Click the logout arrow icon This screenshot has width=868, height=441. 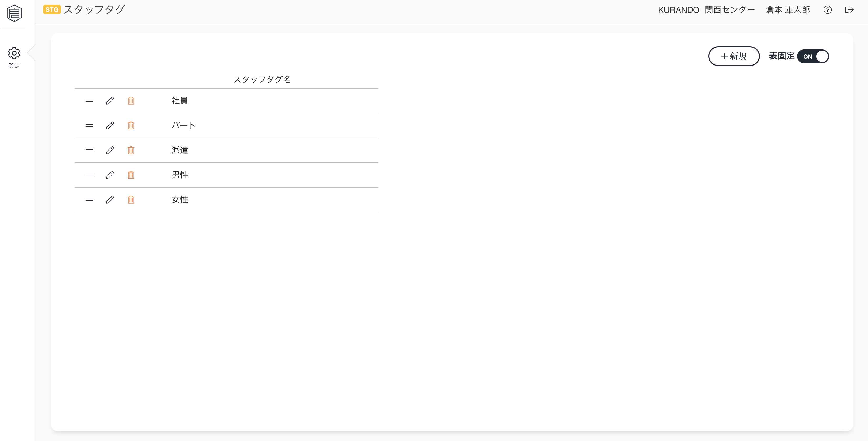coord(849,10)
